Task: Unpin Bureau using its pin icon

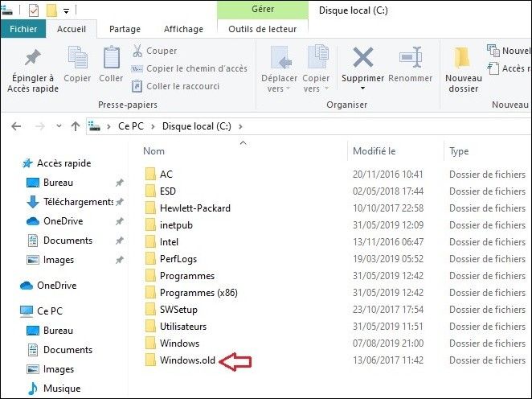Action: point(120,183)
